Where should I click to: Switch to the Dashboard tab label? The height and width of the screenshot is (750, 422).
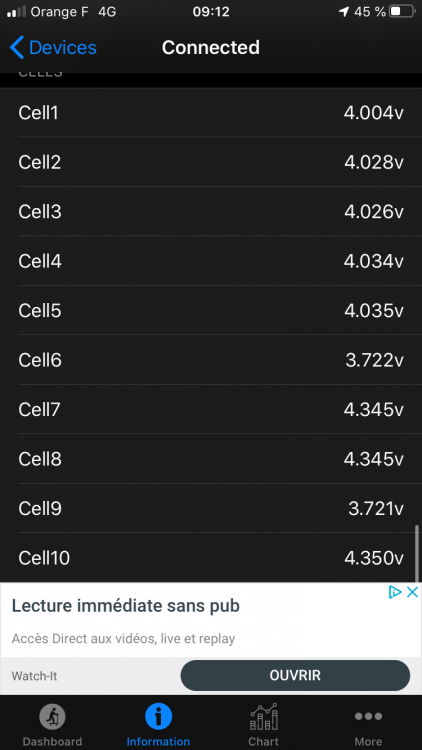(52, 741)
